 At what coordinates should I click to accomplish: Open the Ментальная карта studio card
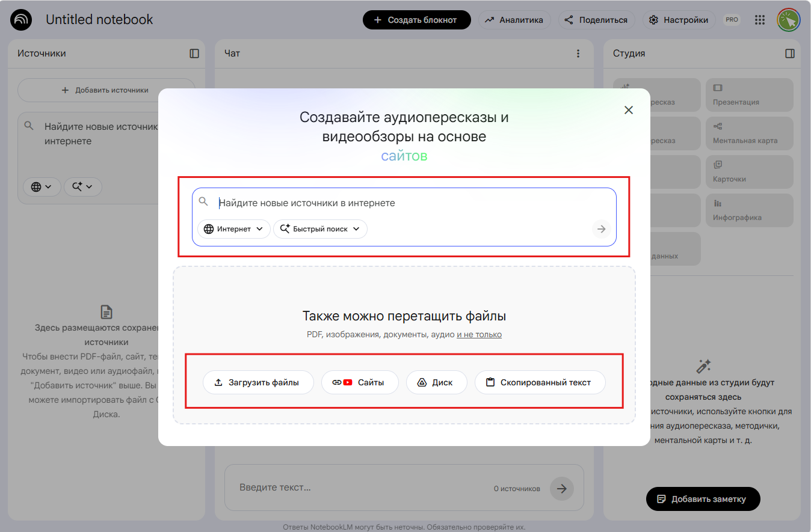749,133
